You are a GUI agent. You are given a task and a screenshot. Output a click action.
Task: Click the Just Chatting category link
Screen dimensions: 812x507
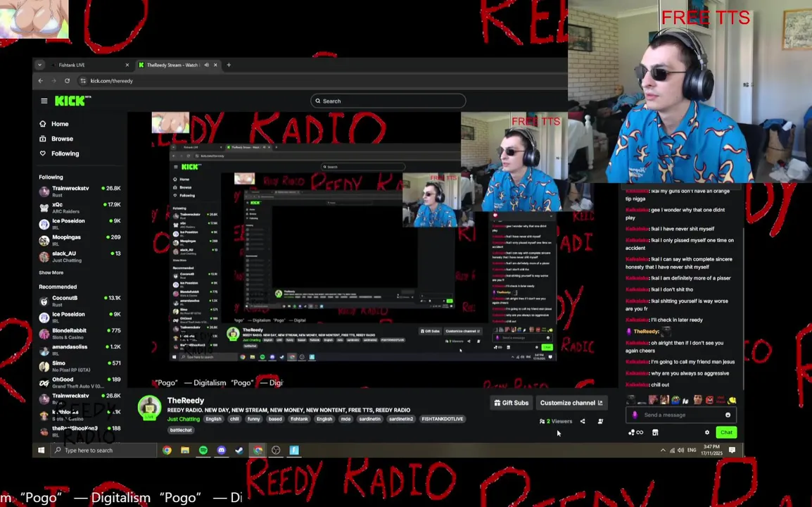[184, 419]
